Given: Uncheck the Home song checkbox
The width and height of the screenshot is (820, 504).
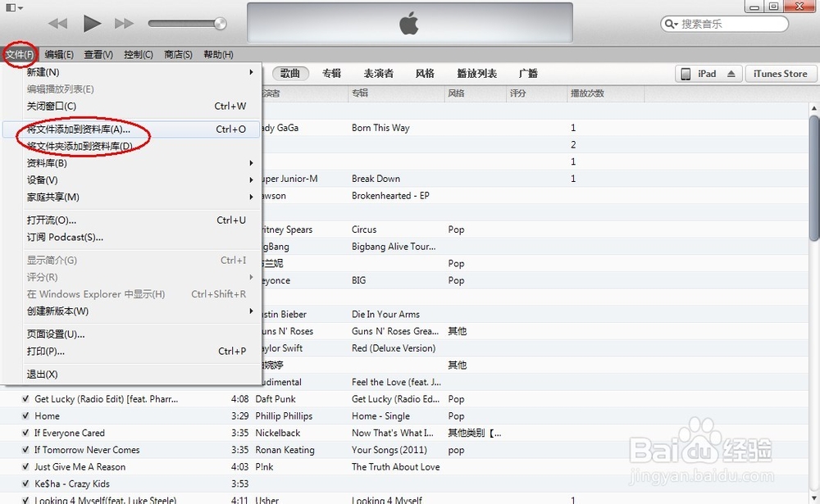Looking at the screenshot, I should point(25,416).
